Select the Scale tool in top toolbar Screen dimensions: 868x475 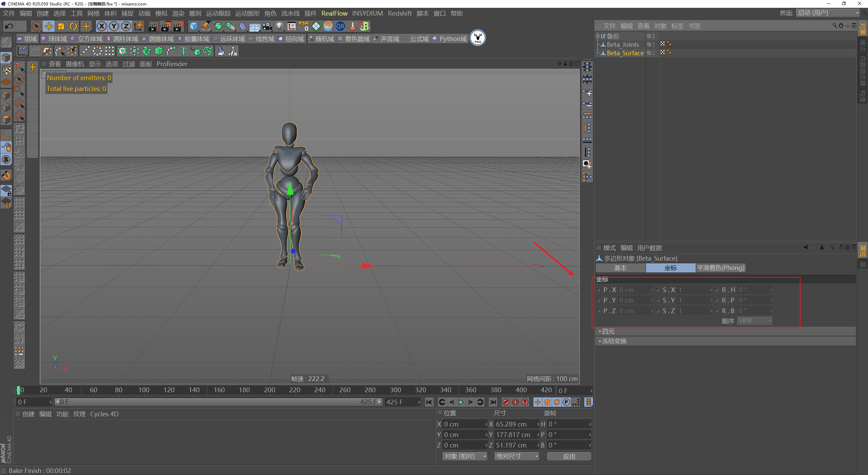pyautogui.click(x=61, y=26)
